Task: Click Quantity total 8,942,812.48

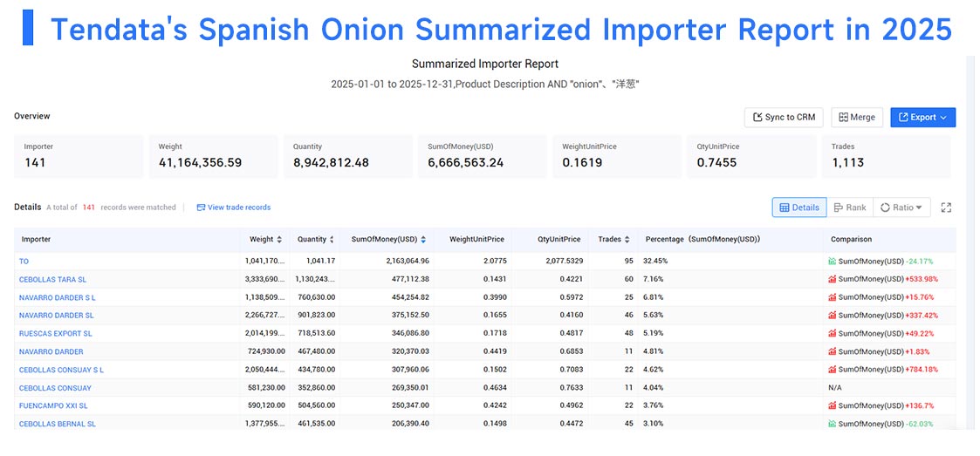Action: click(x=331, y=163)
